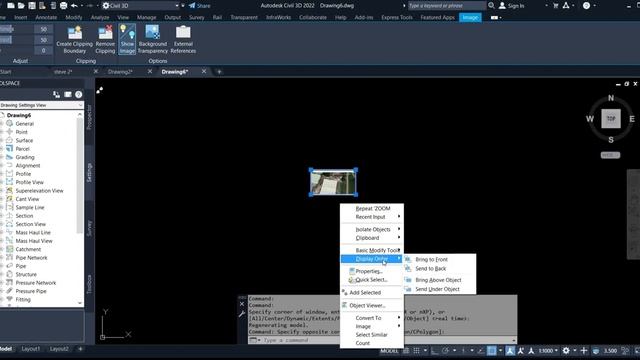Expand the Clipboard submenu
This screenshot has width=640, height=360.
tap(372, 238)
